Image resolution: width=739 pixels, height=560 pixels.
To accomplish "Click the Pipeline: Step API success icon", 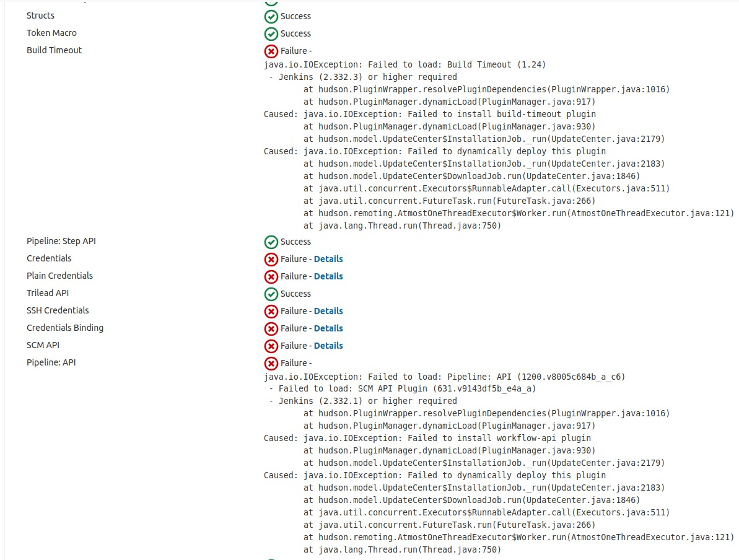I will click(x=271, y=242).
